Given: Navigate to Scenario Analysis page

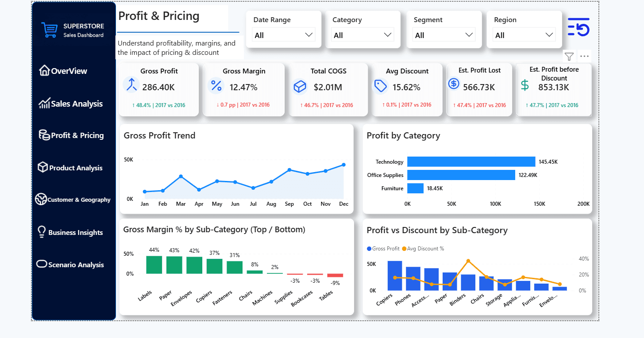Looking at the screenshot, I should (76, 265).
